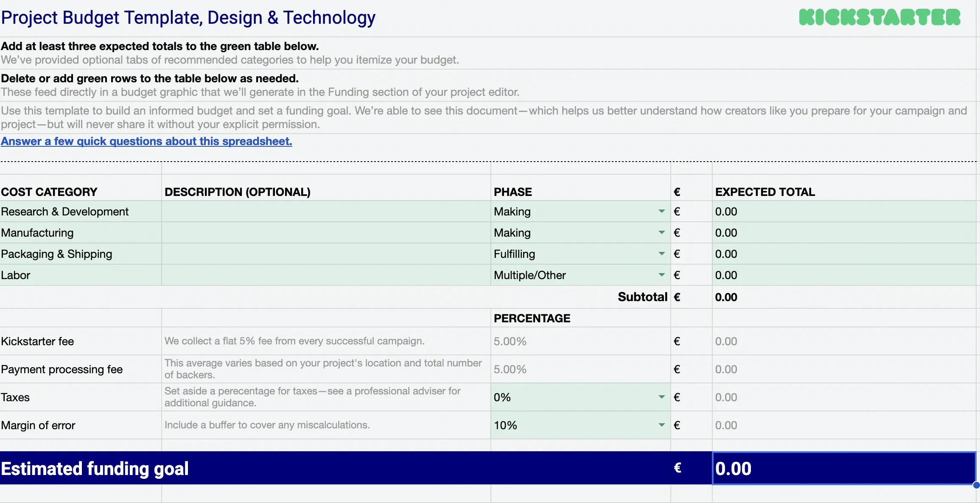Click the Labor description cell
The image size is (980, 503).
(326, 275)
